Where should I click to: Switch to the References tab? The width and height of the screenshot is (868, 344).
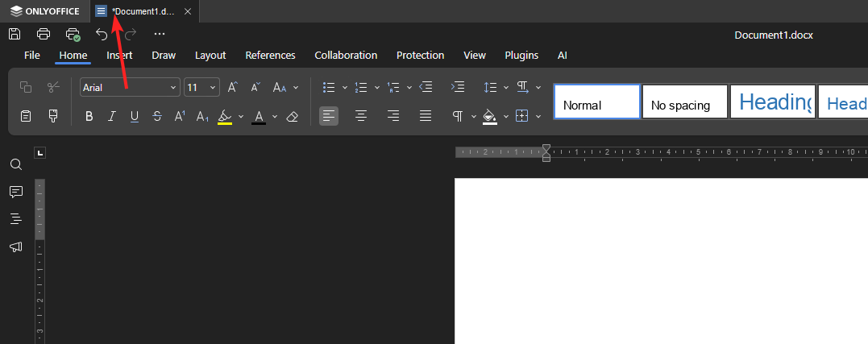pyautogui.click(x=270, y=56)
